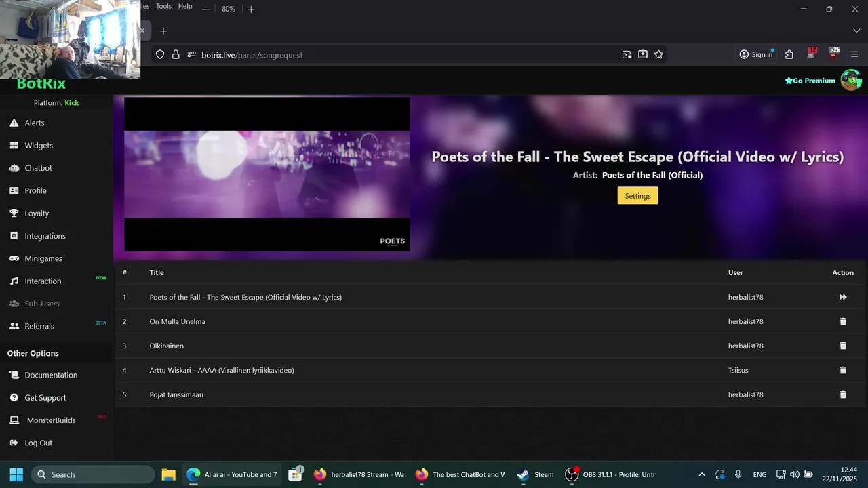Open the Alerts sidebar icon
Image resolution: width=868 pixels, height=488 pixels.
point(14,123)
